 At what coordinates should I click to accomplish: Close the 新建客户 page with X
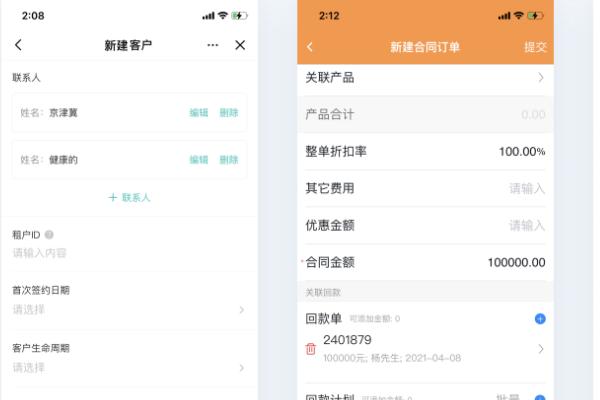pos(240,45)
